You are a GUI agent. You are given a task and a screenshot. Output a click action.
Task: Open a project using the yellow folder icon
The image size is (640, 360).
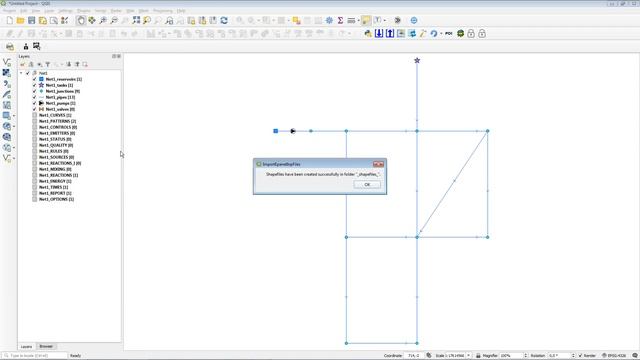click(x=20, y=20)
